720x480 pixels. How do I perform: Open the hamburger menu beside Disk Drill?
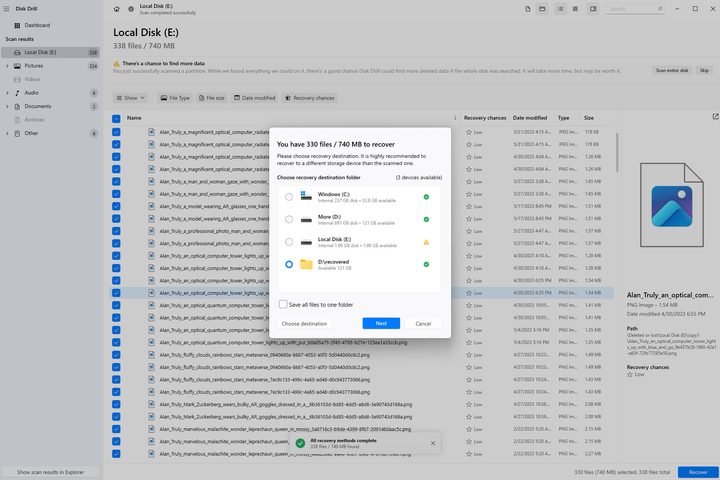point(6,9)
